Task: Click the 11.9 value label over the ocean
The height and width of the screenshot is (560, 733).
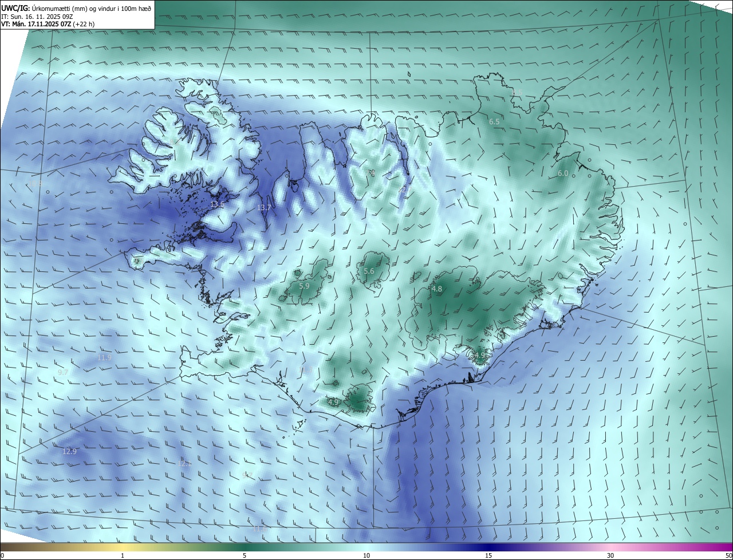Action: coord(104,358)
